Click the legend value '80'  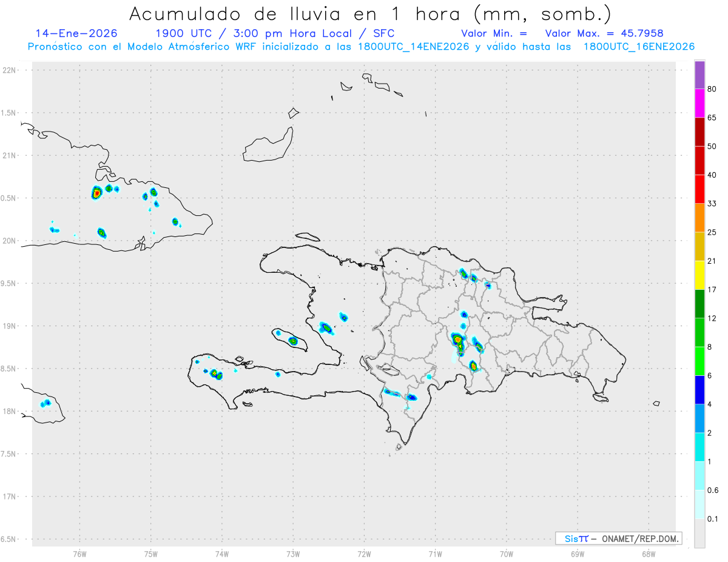[712, 89]
